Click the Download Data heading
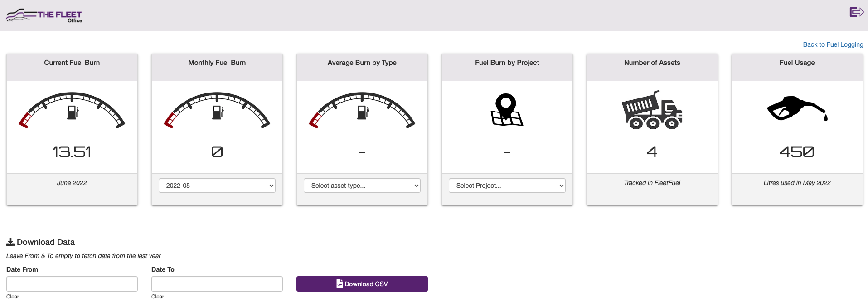This screenshot has height=308, width=868. point(46,242)
